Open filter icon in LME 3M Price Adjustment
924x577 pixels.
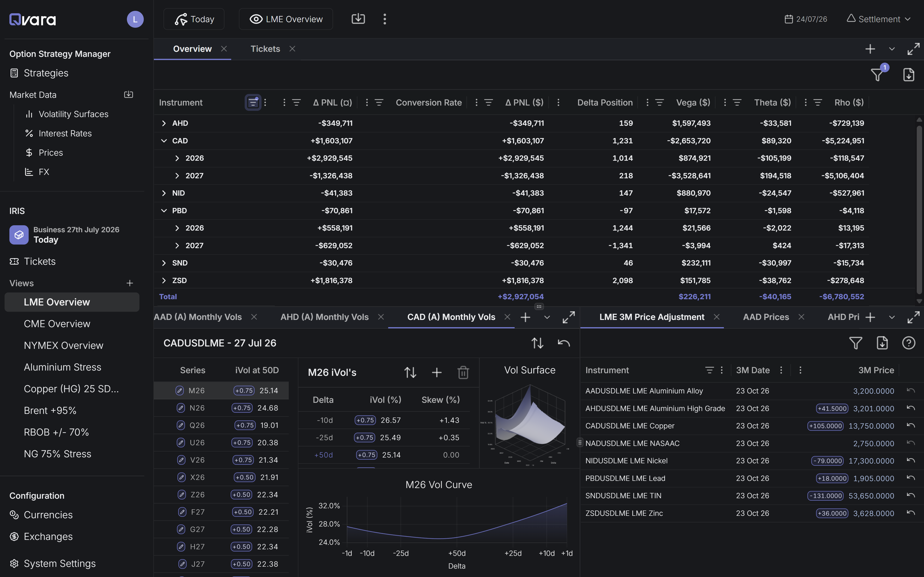click(x=856, y=343)
